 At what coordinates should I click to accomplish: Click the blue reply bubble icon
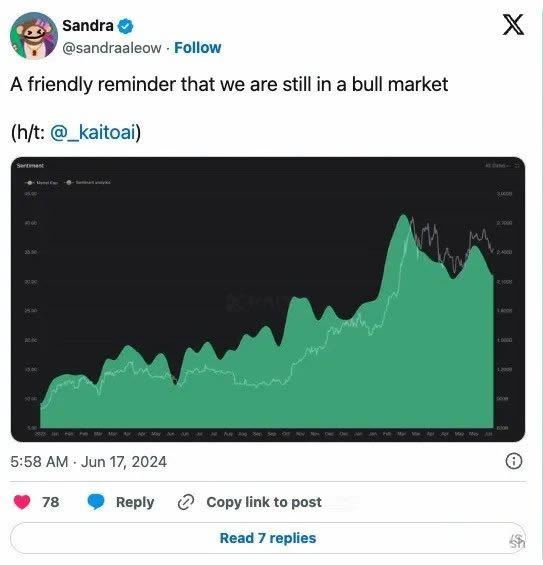click(x=96, y=502)
